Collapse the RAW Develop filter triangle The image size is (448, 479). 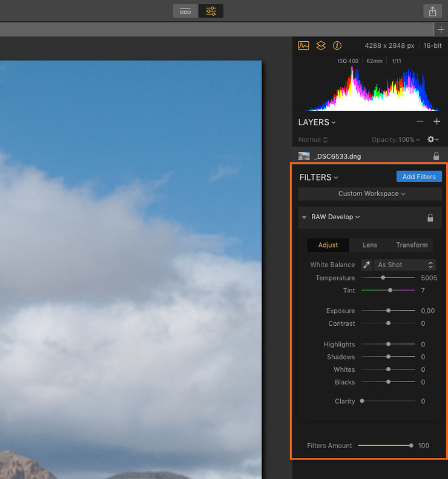pos(305,217)
